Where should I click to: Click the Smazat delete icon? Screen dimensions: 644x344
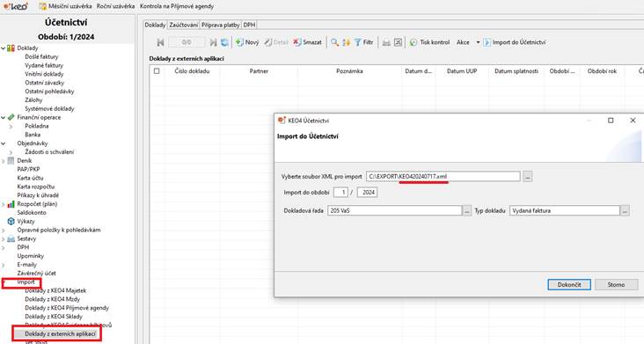297,42
